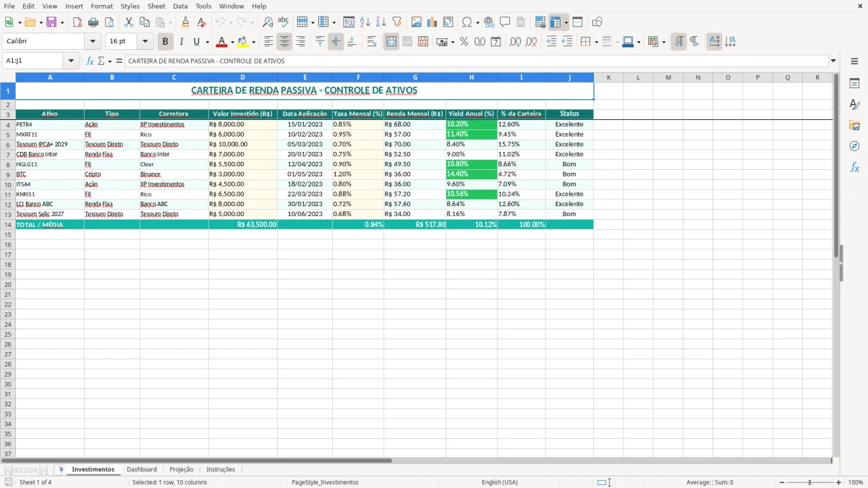Open the Data menu
Viewport: 868px width, 488px height.
pyautogui.click(x=180, y=6)
